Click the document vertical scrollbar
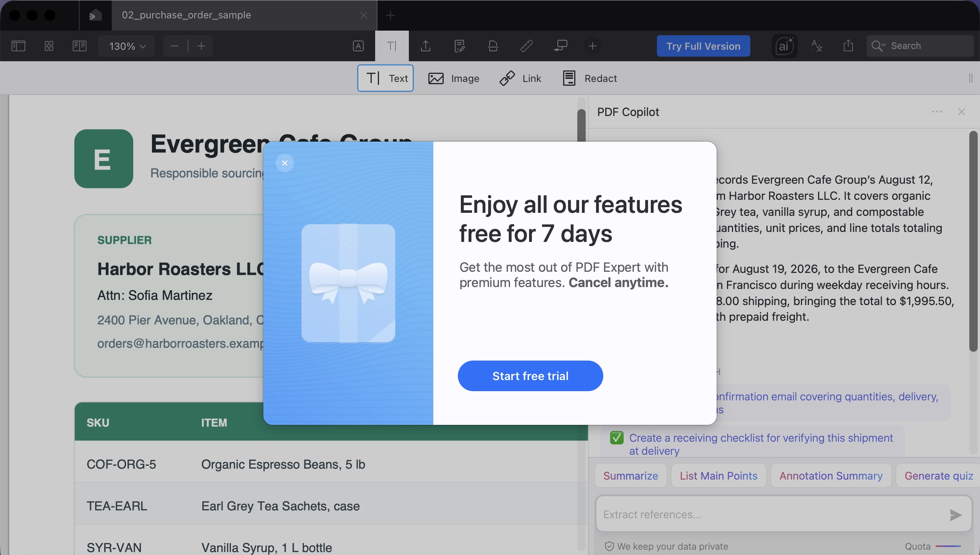The height and width of the screenshot is (555, 980). (x=581, y=125)
